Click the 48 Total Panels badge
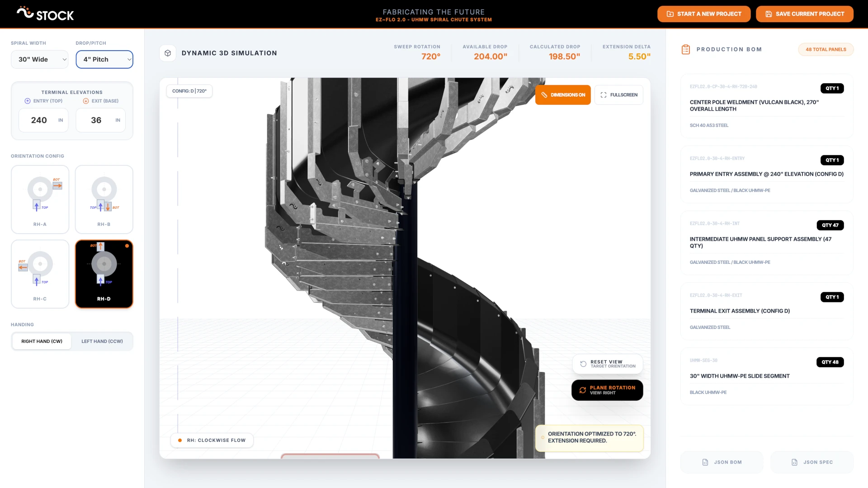The image size is (868, 488). pos(826,49)
